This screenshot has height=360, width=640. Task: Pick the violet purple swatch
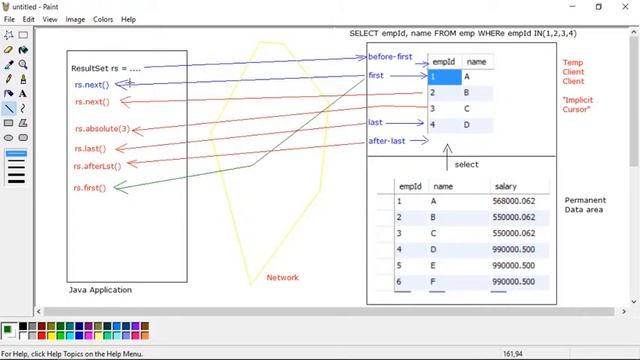(x=136, y=326)
